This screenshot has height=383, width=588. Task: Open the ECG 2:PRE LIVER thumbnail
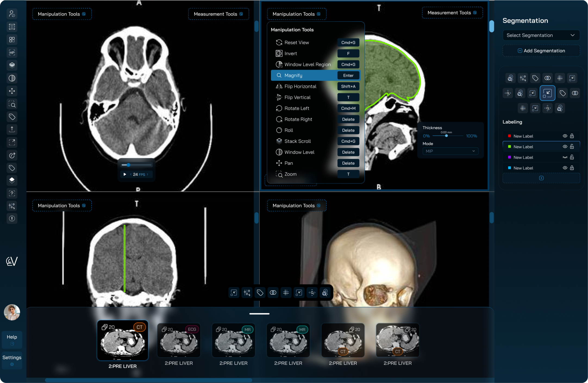click(x=179, y=341)
